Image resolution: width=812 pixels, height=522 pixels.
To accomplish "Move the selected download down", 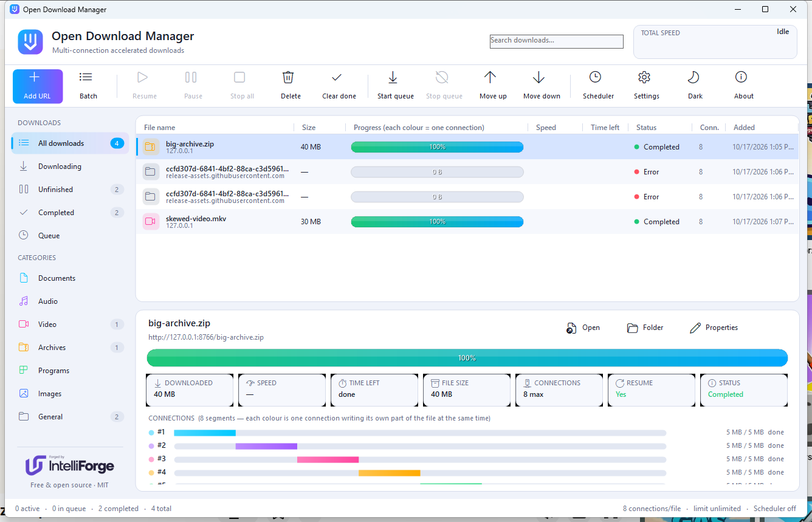I will pyautogui.click(x=542, y=86).
